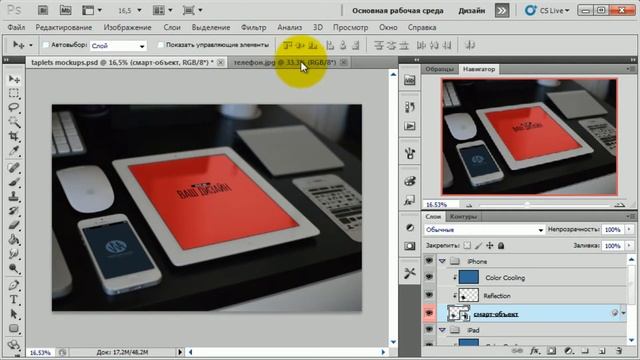Hide the iPad group layer

coord(429,329)
